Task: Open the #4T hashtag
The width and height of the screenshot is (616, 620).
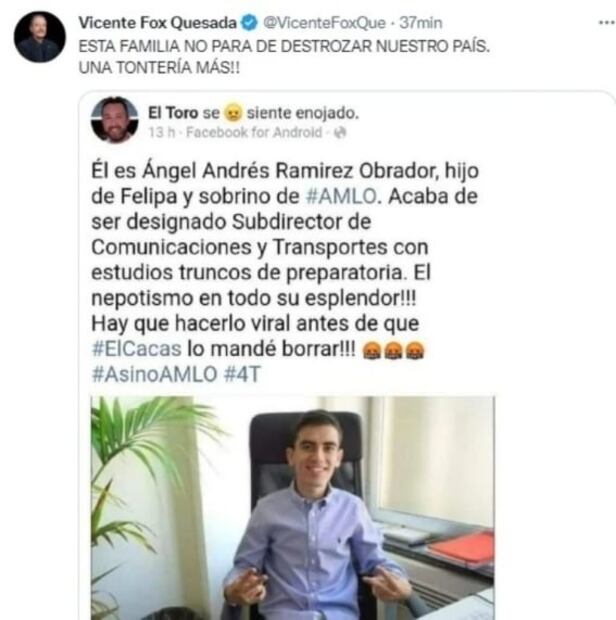Action: tap(242, 374)
